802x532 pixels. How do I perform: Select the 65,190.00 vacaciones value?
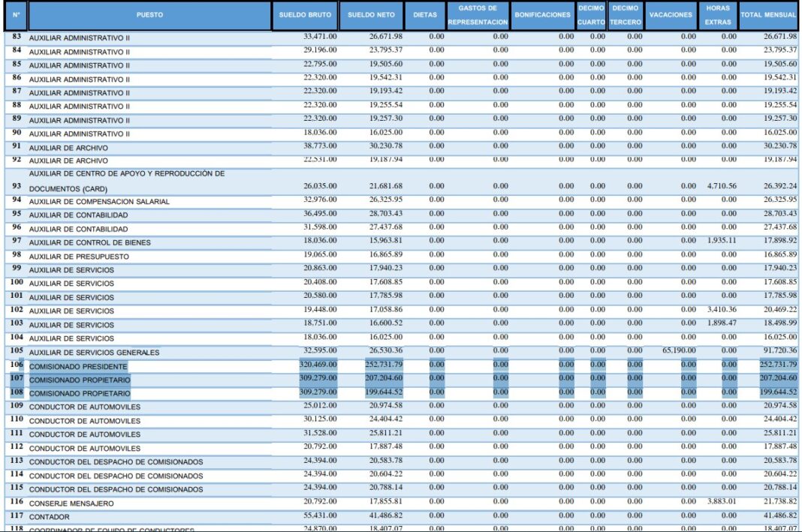coord(678,351)
